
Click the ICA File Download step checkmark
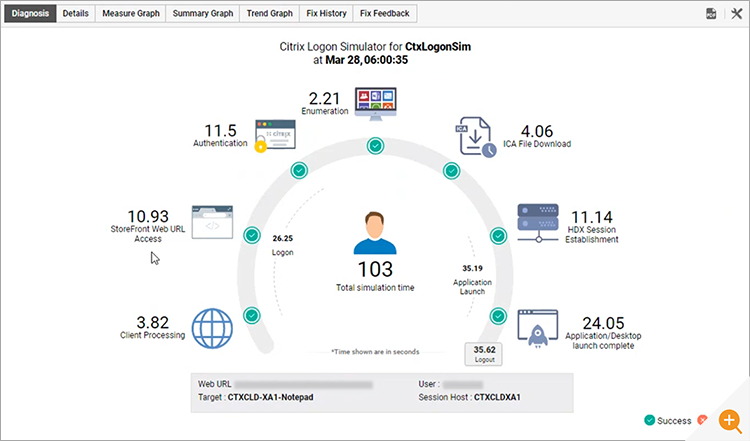tap(452, 171)
